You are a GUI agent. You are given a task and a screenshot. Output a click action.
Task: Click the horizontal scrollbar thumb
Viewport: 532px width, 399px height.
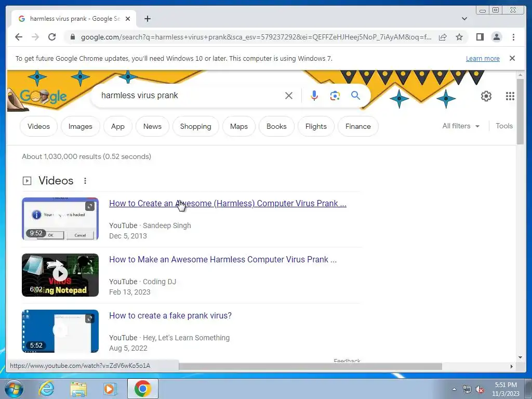pos(311,366)
